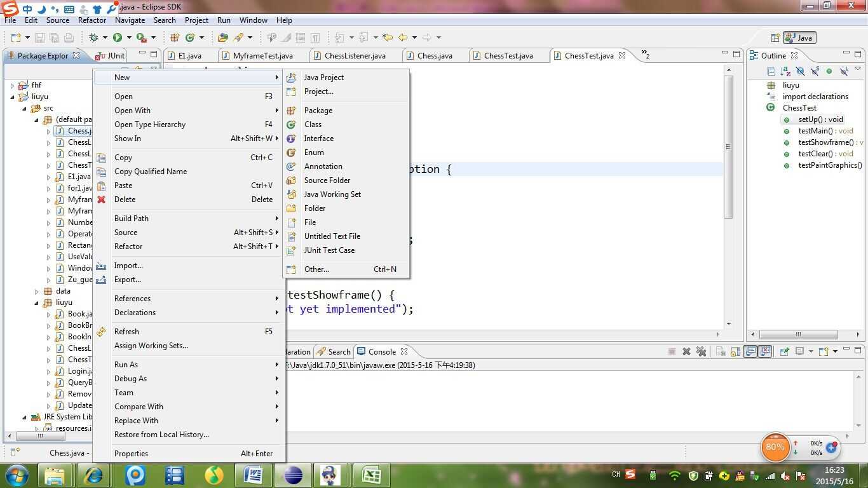Close the ChessTest.java active editor tab
This screenshot has width=868, height=488.
(622, 55)
